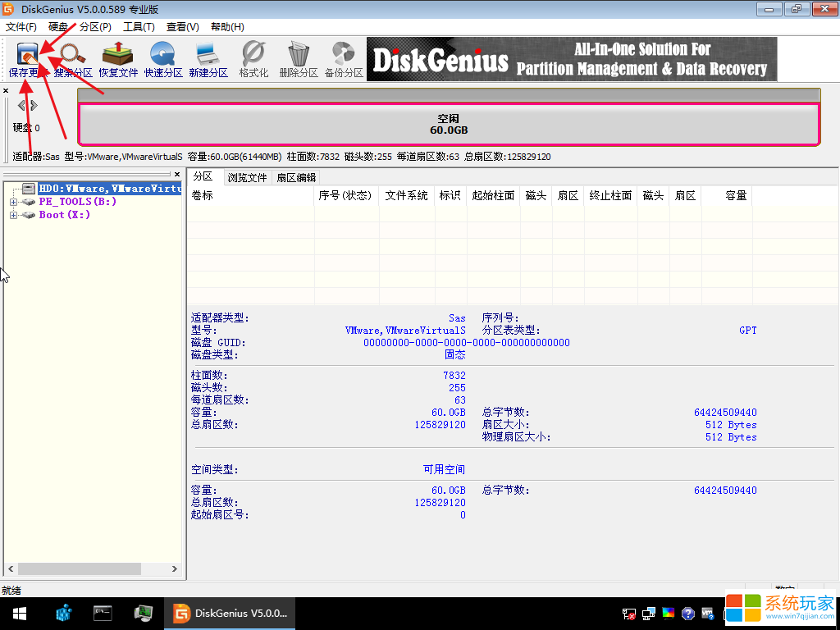Close the tree panel with its x button

click(x=177, y=174)
